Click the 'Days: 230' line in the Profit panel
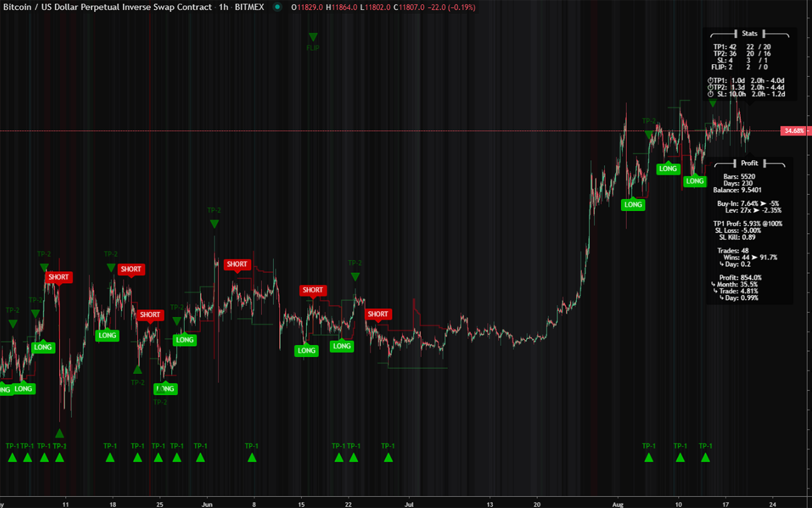This screenshot has width=812, height=508. pyautogui.click(x=740, y=184)
